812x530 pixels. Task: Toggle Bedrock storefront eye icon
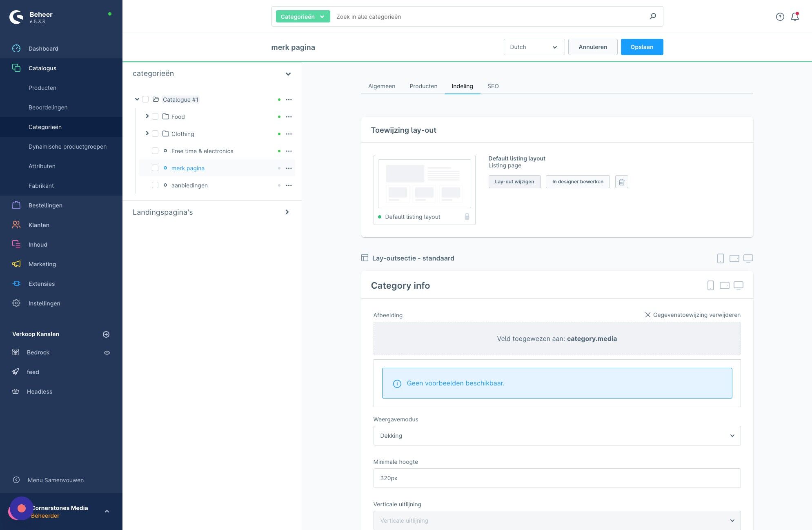click(107, 353)
